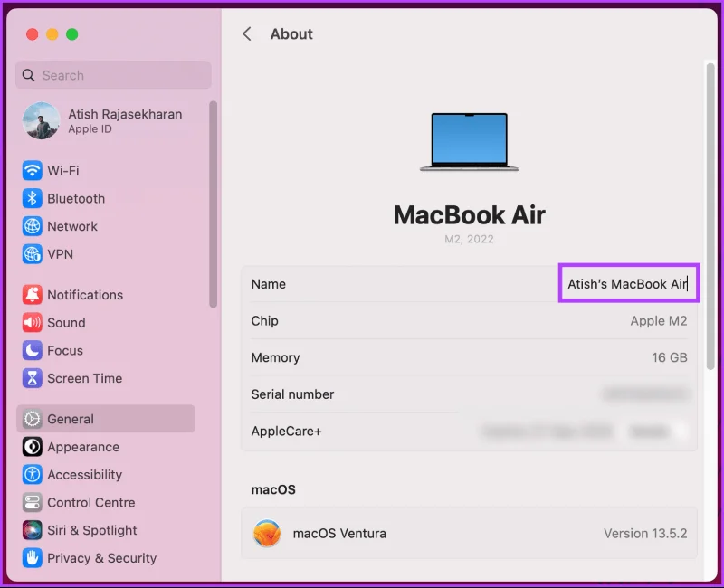724x588 pixels.
Task: Select the Focus moon icon
Action: point(32,350)
